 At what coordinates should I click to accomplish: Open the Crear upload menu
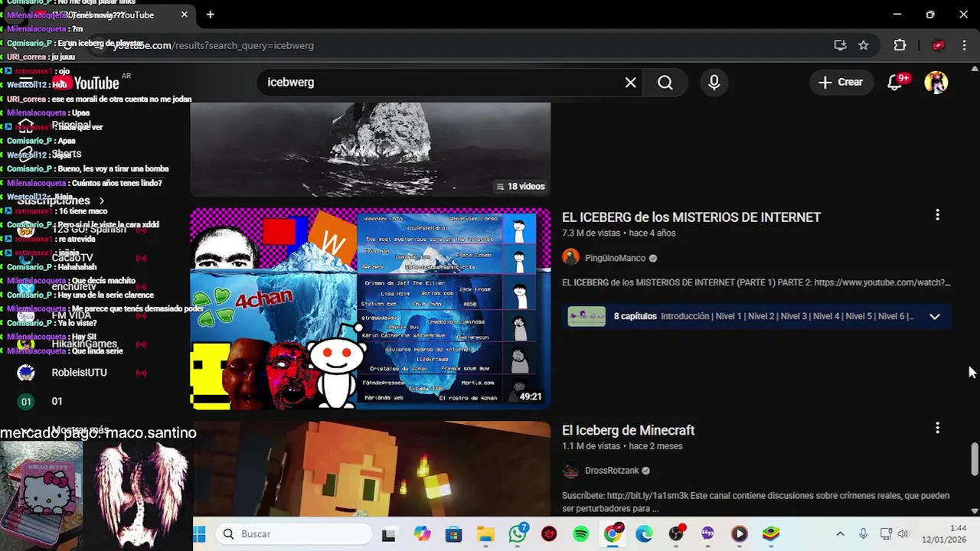coord(840,82)
